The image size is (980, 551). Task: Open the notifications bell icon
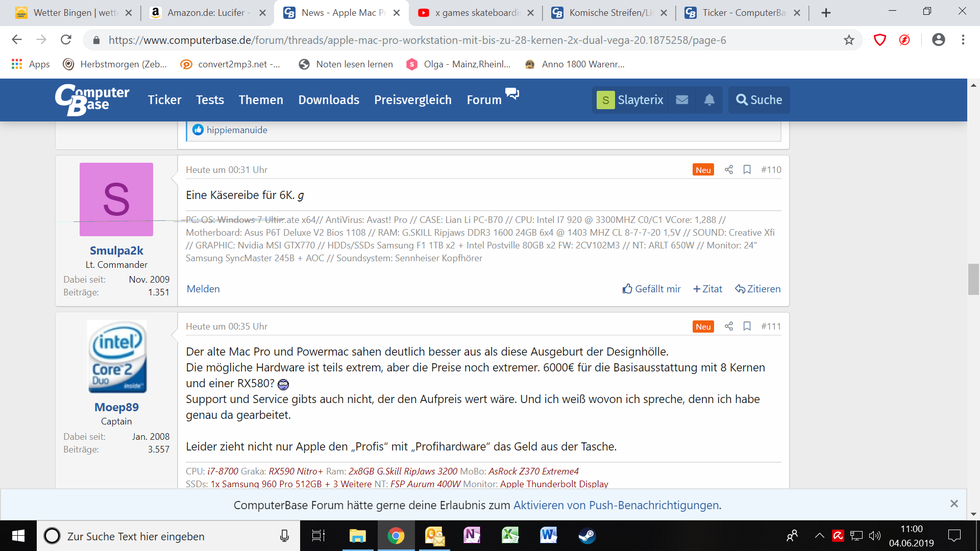[709, 100]
